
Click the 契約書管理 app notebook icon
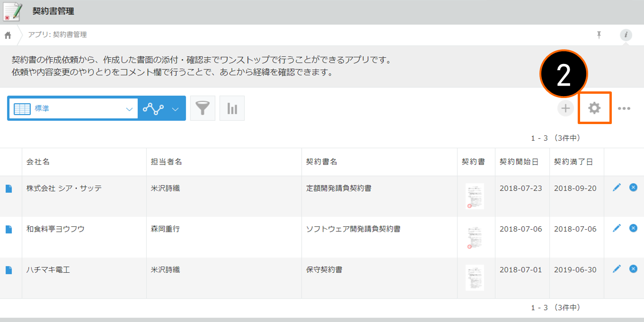[x=13, y=12]
